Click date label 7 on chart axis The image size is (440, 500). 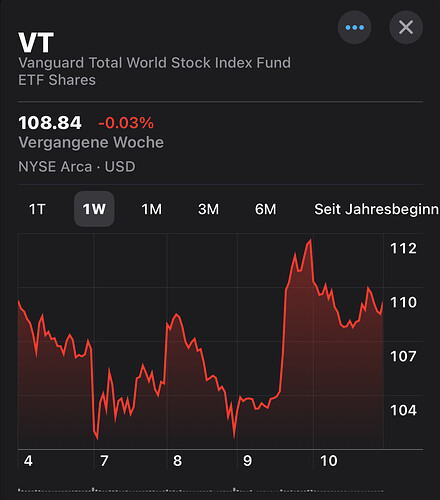pos(104,461)
